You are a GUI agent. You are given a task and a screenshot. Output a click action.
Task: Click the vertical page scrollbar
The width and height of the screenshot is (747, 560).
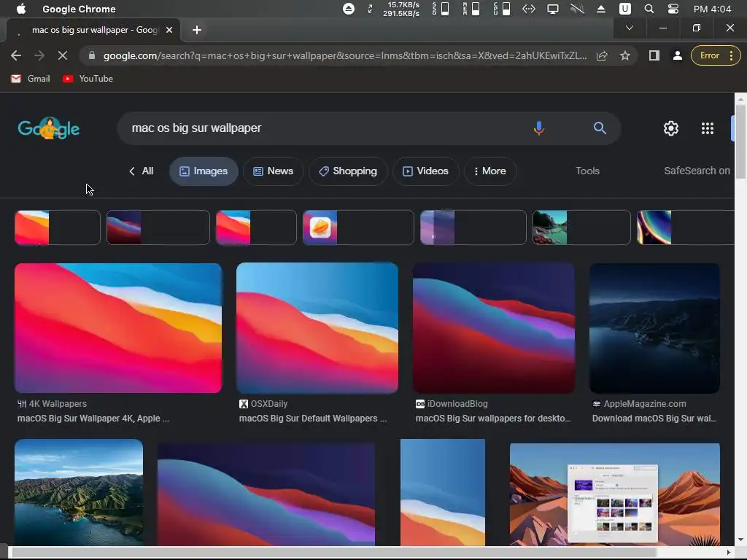(x=740, y=142)
